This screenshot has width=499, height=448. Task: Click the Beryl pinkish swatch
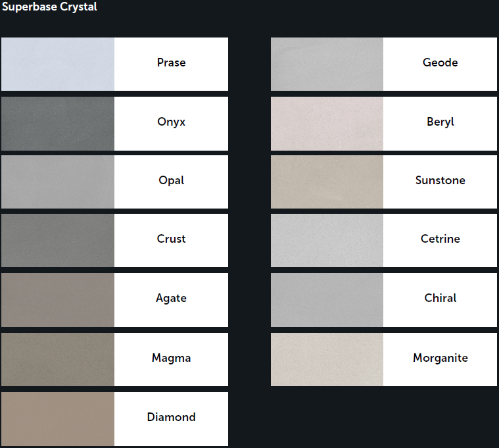tap(327, 123)
